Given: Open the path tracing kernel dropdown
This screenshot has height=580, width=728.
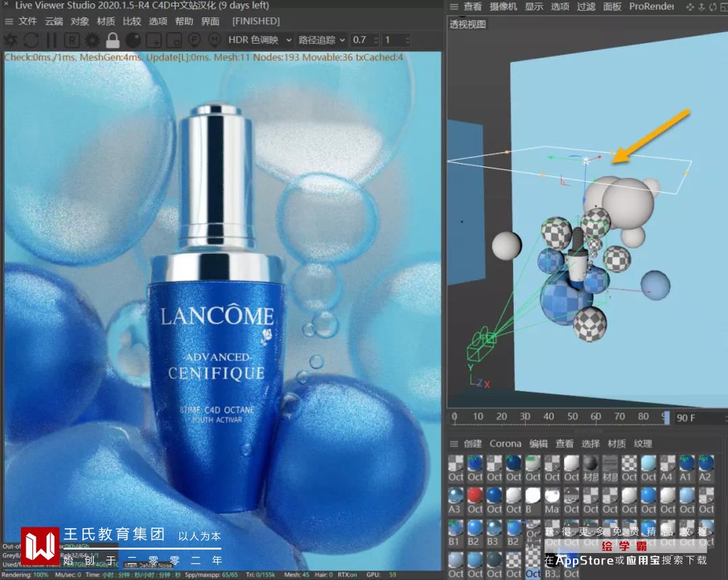Looking at the screenshot, I should tap(322, 40).
